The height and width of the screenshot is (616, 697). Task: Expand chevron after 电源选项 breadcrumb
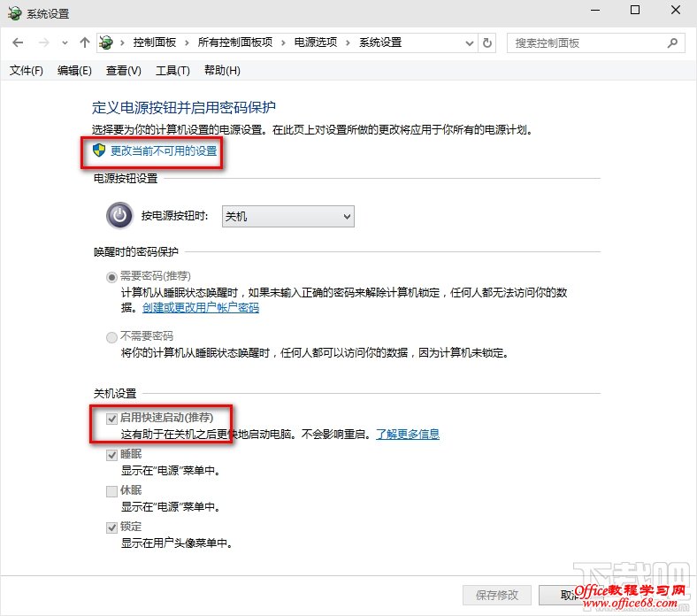[x=348, y=42]
